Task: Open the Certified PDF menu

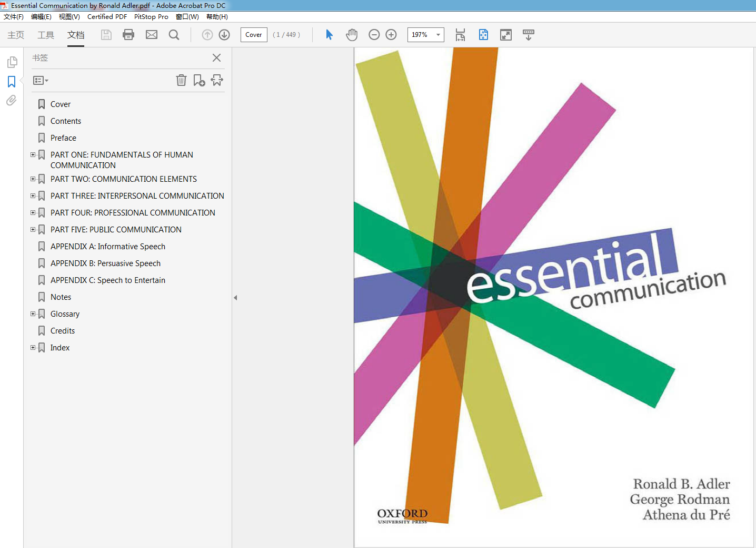Action: pos(107,17)
